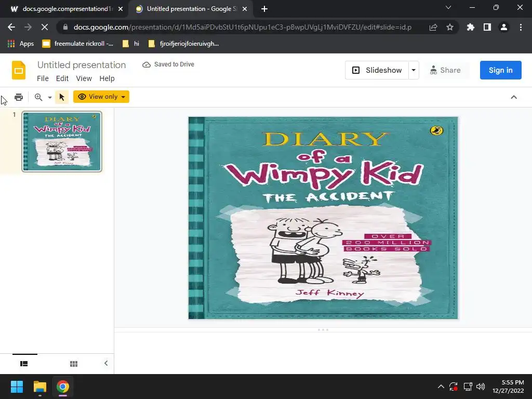The image size is (532, 399).
Task: Collapse the filmstrip panel with the chevron
Action: click(x=106, y=363)
